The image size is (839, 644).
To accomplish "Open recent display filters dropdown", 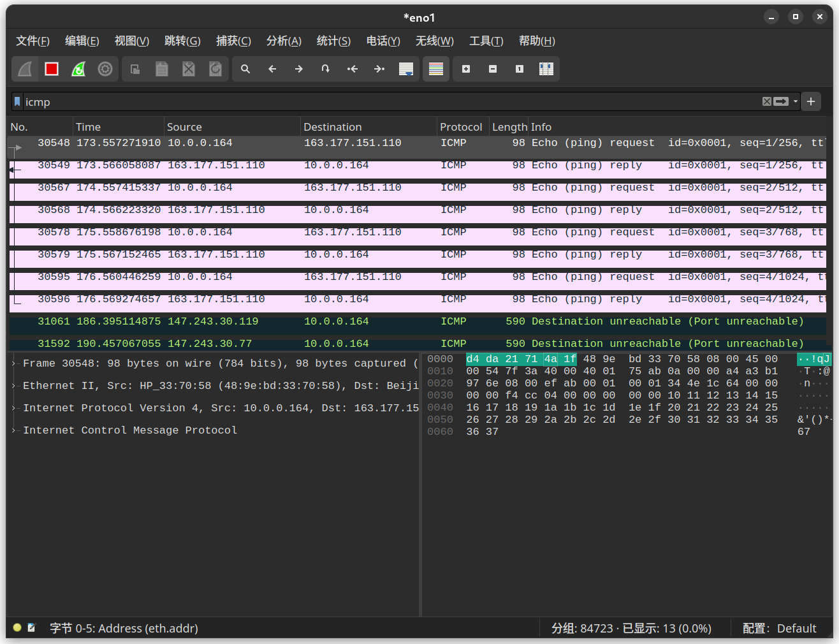I will click(796, 101).
